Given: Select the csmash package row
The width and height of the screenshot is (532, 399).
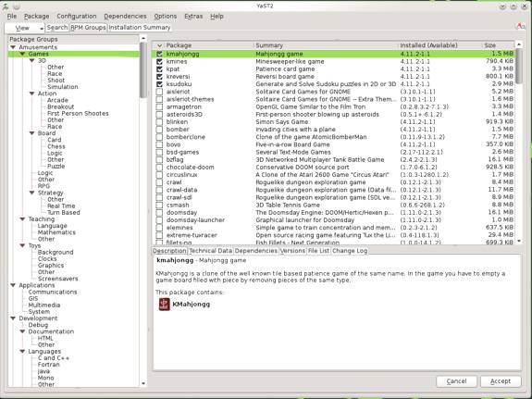Looking at the screenshot, I should [334, 205].
